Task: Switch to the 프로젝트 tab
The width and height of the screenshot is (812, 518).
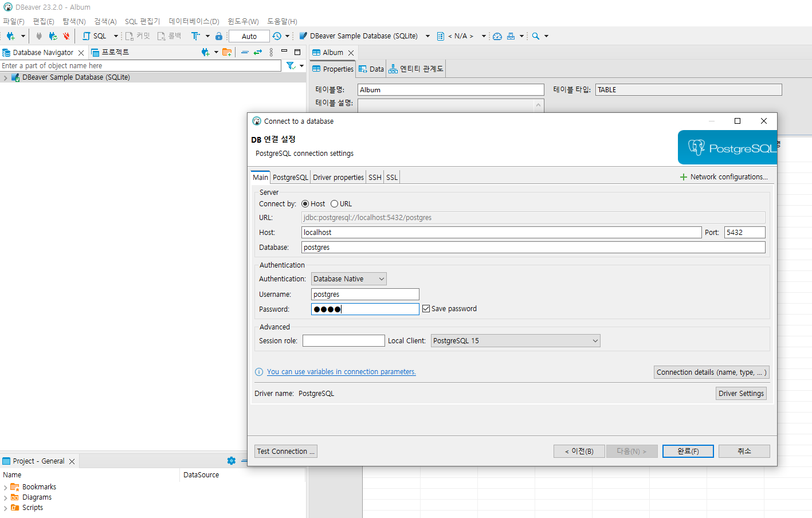Action: [x=110, y=52]
